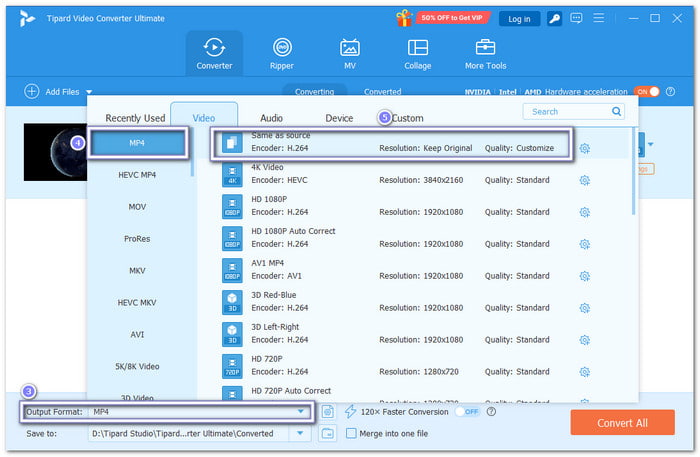The width and height of the screenshot is (700, 457).
Task: Check Merge into one file
Action: (351, 433)
